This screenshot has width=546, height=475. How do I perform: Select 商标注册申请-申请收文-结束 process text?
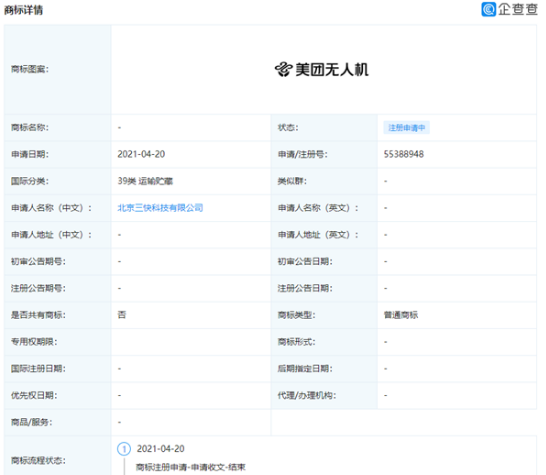coord(190,467)
